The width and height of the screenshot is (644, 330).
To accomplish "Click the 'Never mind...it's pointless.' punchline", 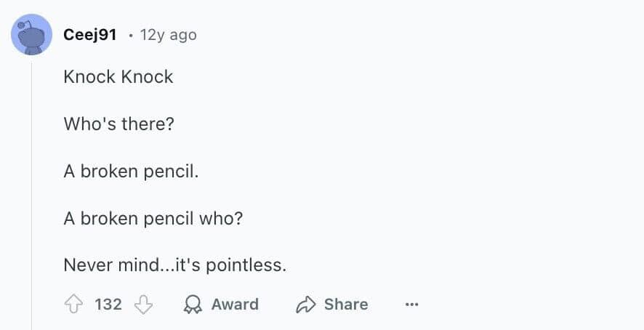I will pyautogui.click(x=174, y=265).
